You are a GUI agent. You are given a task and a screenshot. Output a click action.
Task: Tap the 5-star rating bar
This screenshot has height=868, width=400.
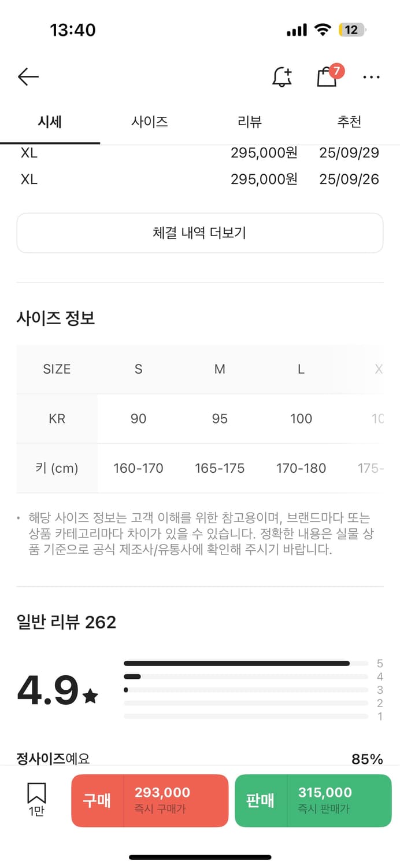pyautogui.click(x=246, y=663)
